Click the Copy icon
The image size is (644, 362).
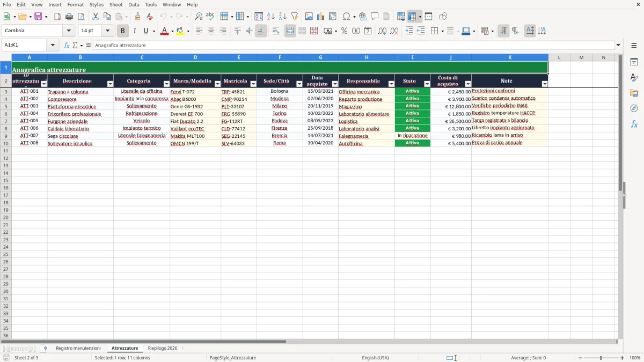click(x=107, y=17)
